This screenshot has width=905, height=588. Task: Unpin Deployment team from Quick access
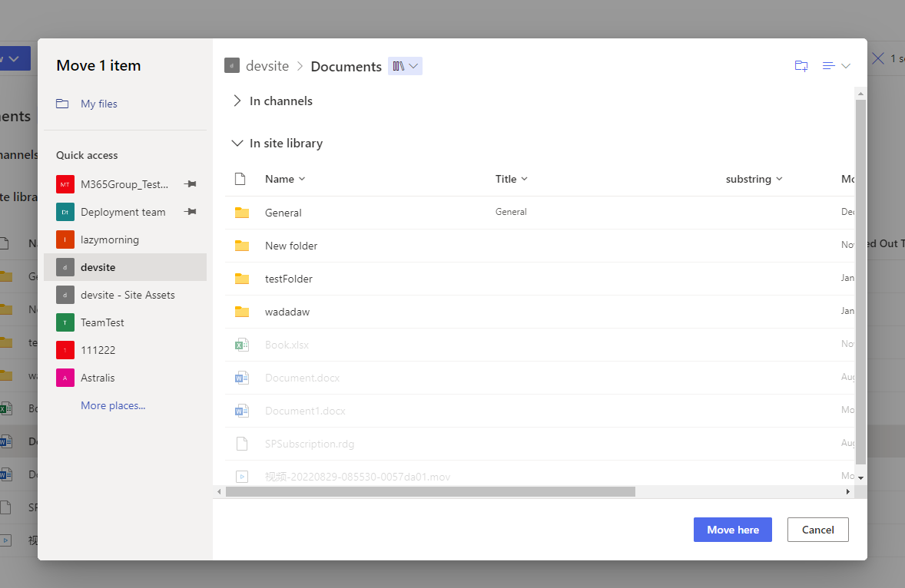[190, 211]
